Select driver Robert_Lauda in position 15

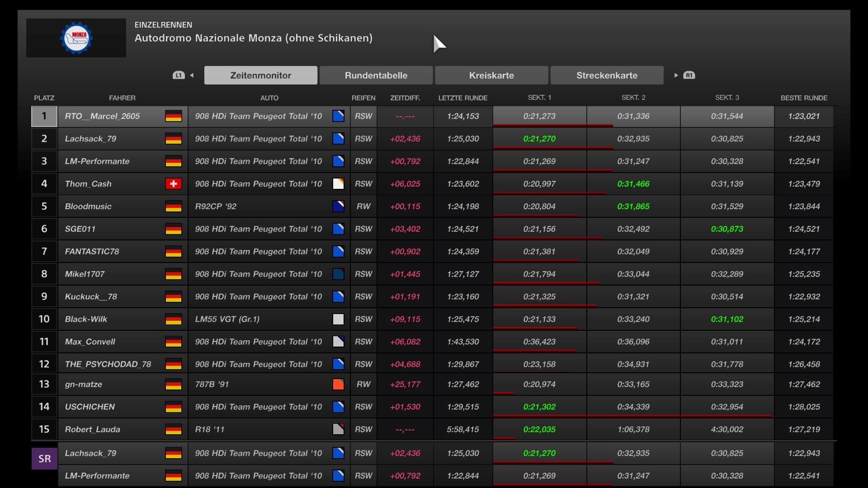pos(93,429)
